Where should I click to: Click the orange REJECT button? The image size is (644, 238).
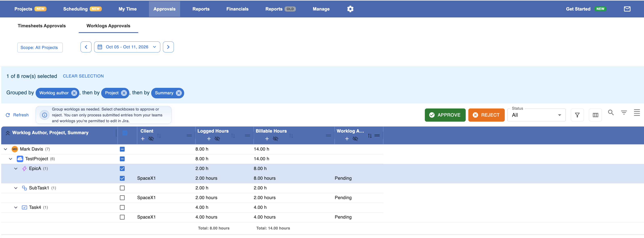click(x=486, y=115)
